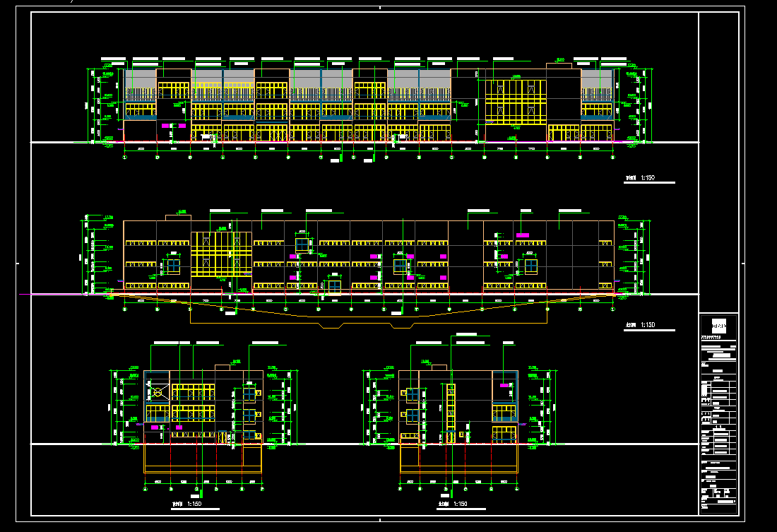Select the yellow curtain wall on middle elevation's left
This screenshot has height=532, width=777.
coord(221,254)
